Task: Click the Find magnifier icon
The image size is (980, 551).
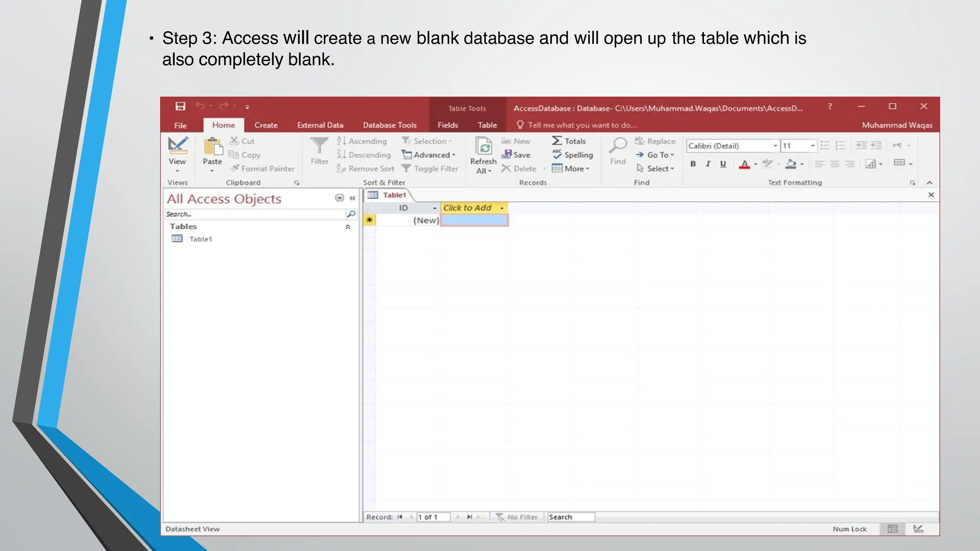Action: coord(618,145)
